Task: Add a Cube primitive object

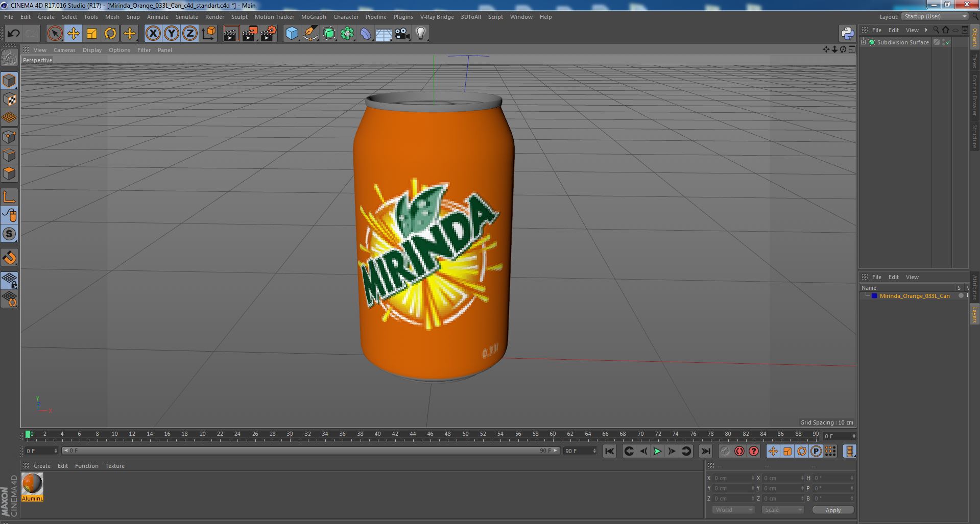Action: click(292, 34)
